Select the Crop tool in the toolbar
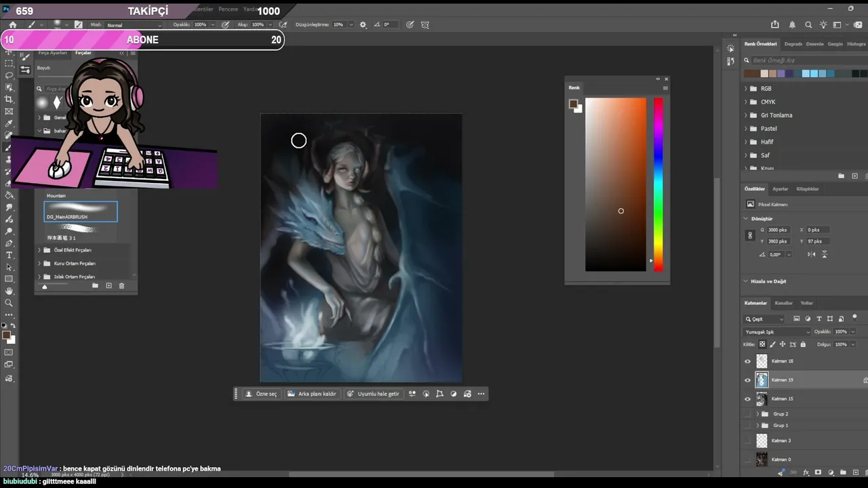This screenshot has height=488, width=868. 9,100
